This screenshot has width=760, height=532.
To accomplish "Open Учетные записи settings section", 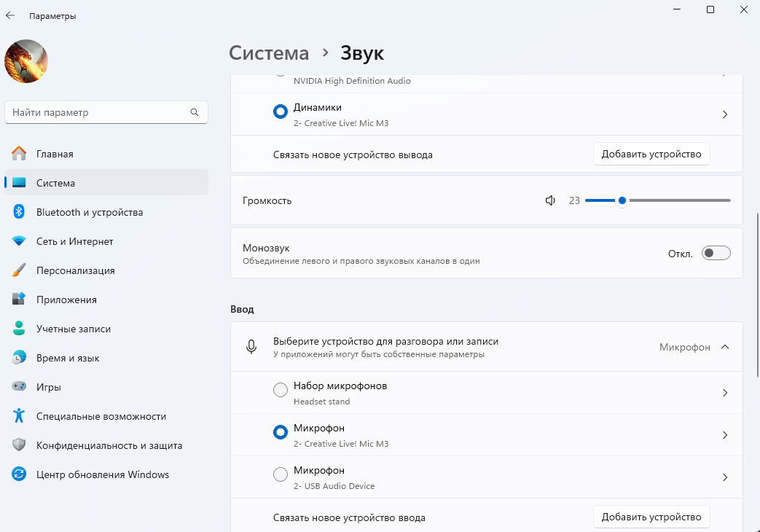I will [x=73, y=329].
